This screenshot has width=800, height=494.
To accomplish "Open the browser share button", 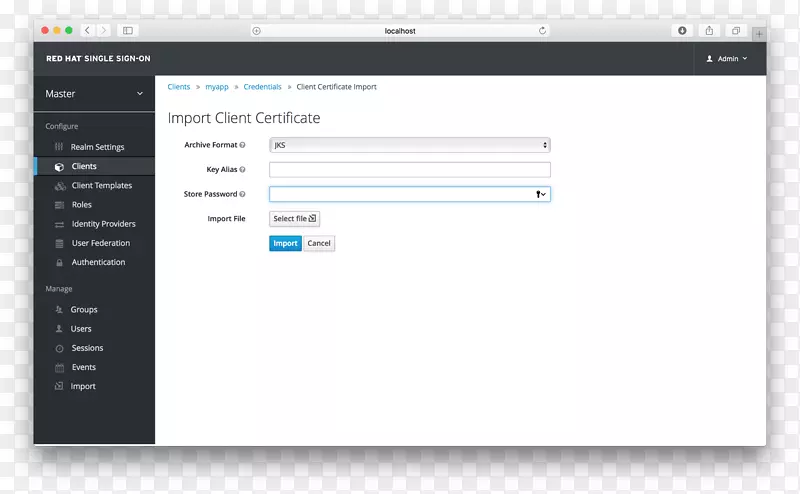I will coord(709,31).
